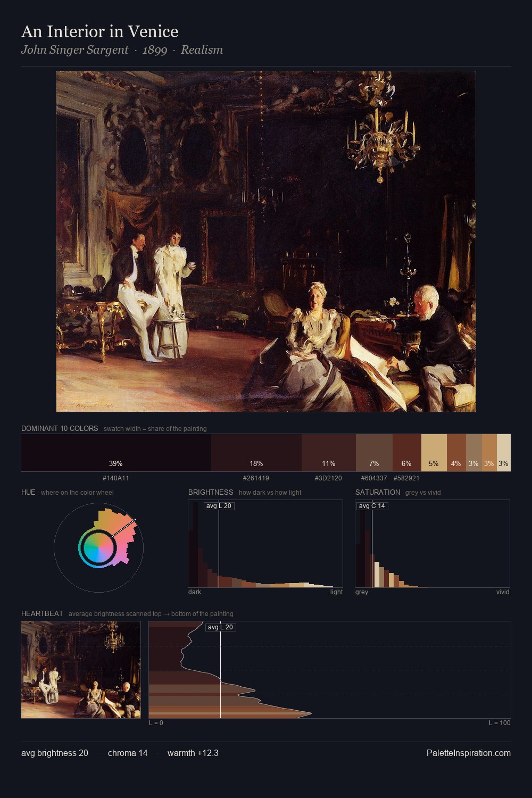Image resolution: width=532 pixels, height=798 pixels.
Task: Pick the 11% maroon-brown swatch
Action: click(329, 453)
